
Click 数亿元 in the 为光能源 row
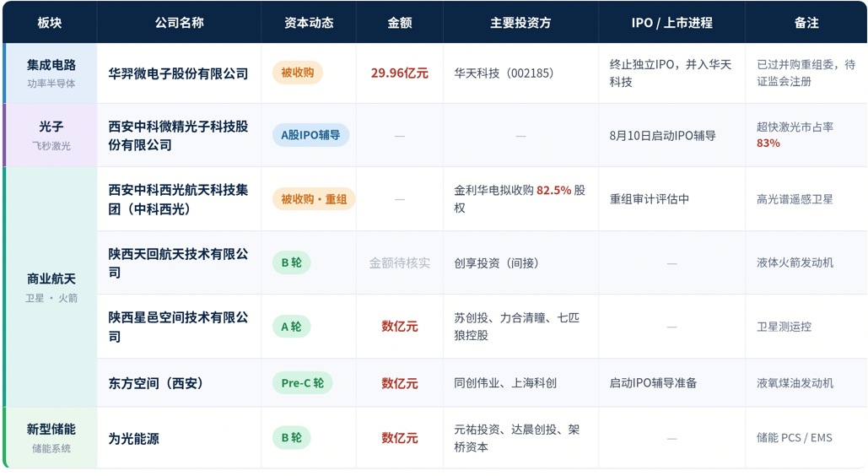pos(399,438)
